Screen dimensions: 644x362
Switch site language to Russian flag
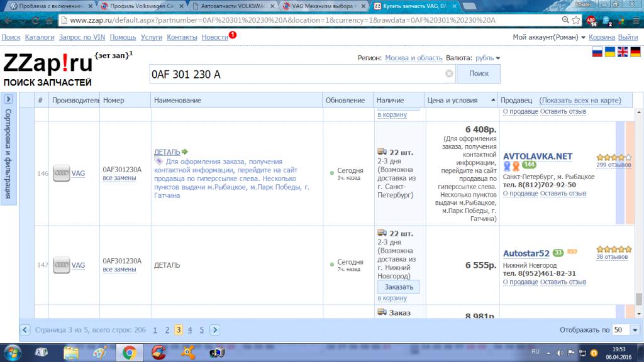[x=597, y=52]
